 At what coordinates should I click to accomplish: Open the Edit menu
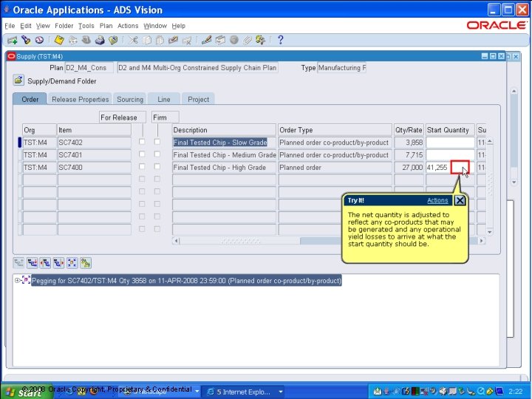coord(25,26)
